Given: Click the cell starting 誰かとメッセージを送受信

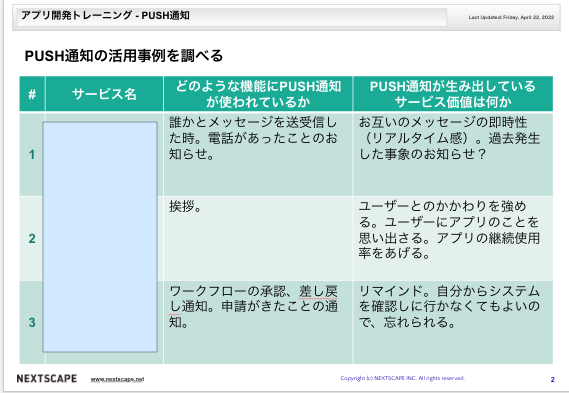Looking at the screenshot, I should (258, 155).
